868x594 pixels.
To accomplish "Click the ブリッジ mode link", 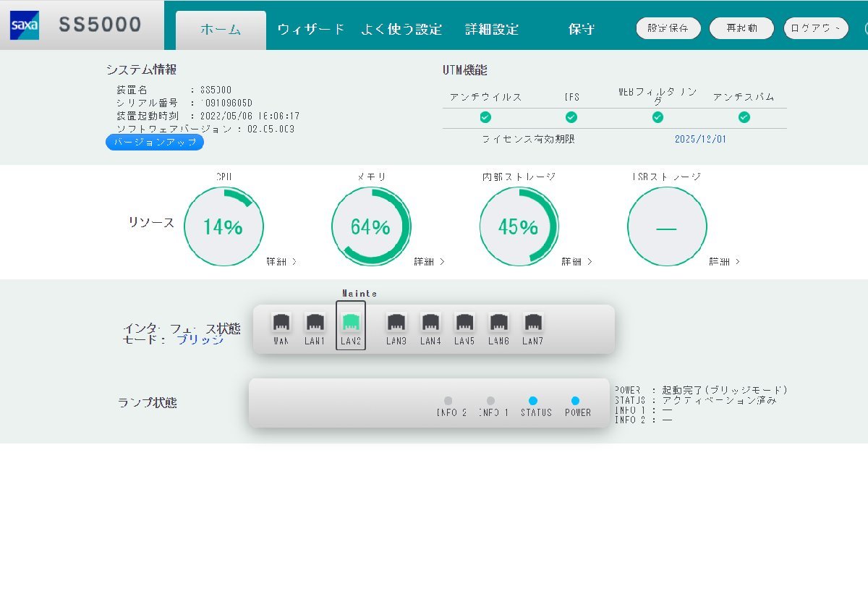I will [x=200, y=339].
